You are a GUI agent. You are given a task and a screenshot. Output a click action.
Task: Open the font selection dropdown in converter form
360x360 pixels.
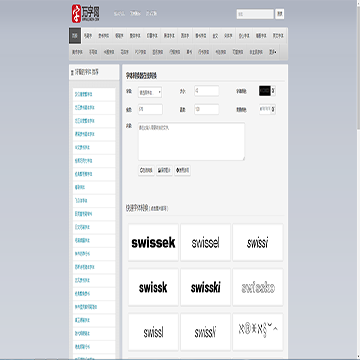[150, 92]
